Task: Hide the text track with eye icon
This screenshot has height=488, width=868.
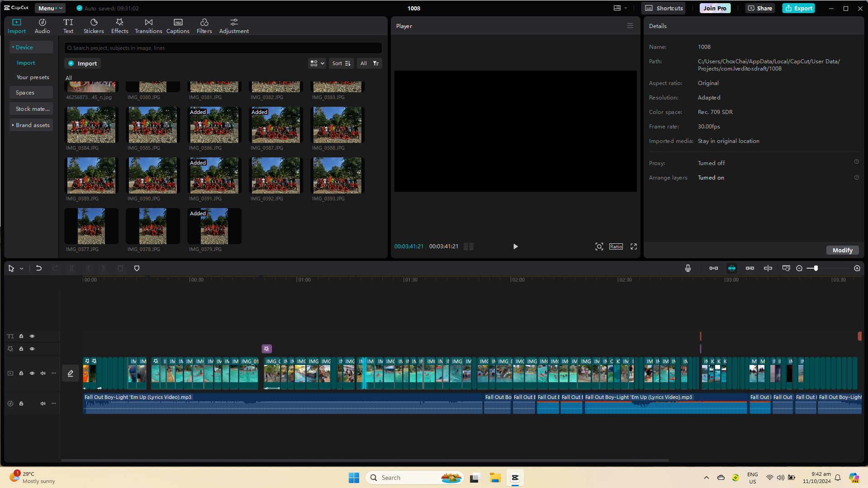Action: (x=32, y=336)
